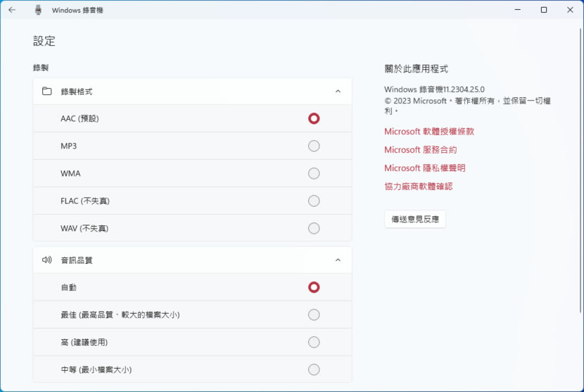Select the 自動 quality radio button
The width and height of the screenshot is (584, 392).
click(x=314, y=287)
